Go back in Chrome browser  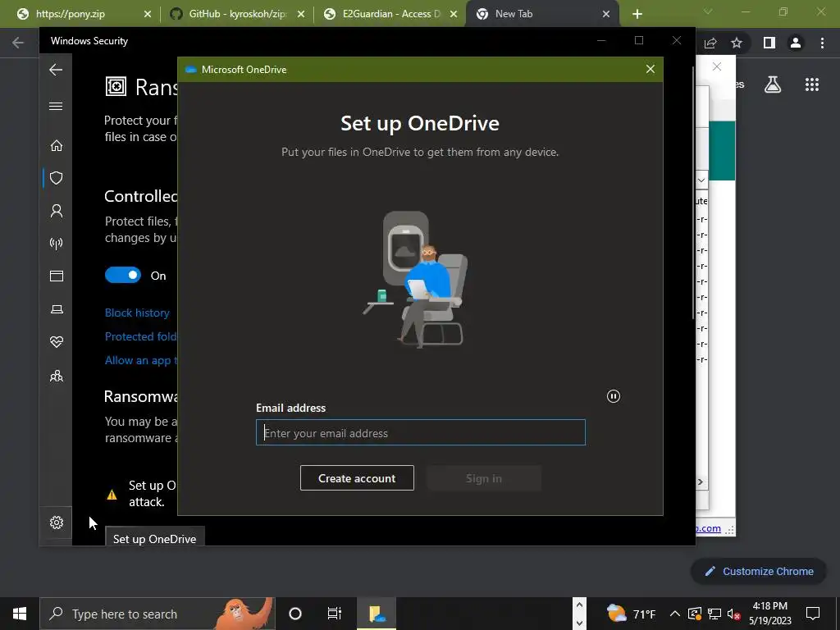pos(18,43)
